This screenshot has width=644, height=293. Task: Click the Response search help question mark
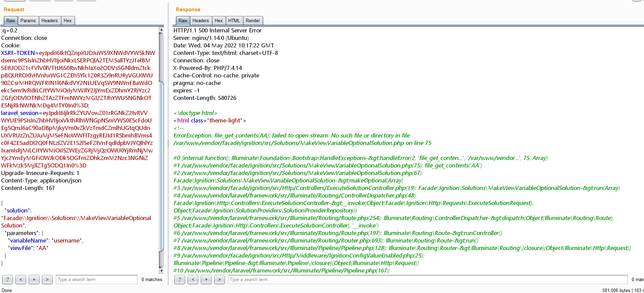click(180, 280)
